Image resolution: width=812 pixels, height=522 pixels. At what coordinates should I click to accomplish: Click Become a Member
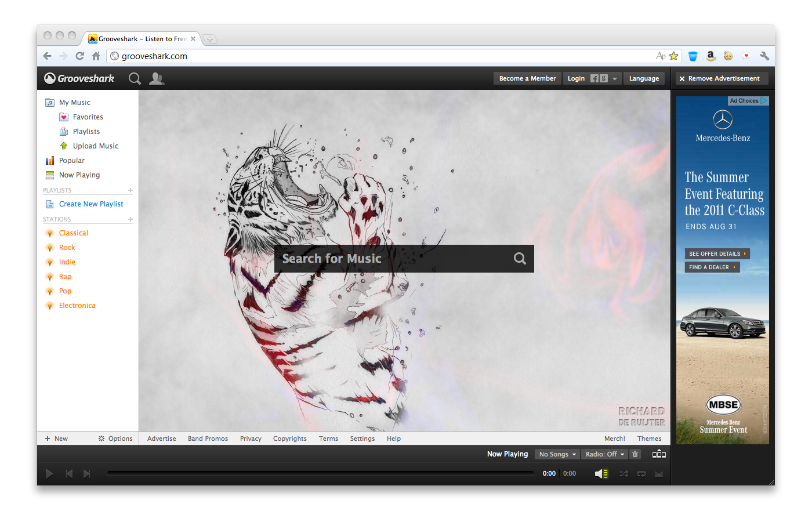pos(527,78)
